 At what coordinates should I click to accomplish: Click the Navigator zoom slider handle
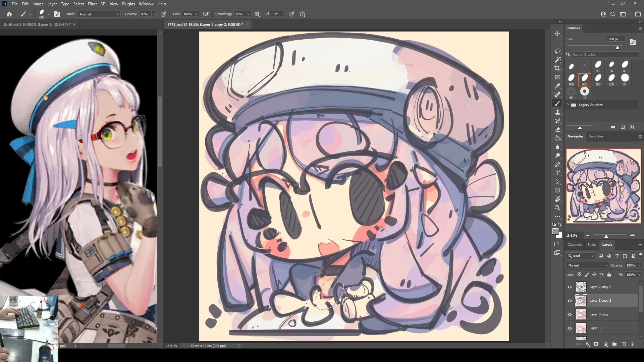coord(606,236)
